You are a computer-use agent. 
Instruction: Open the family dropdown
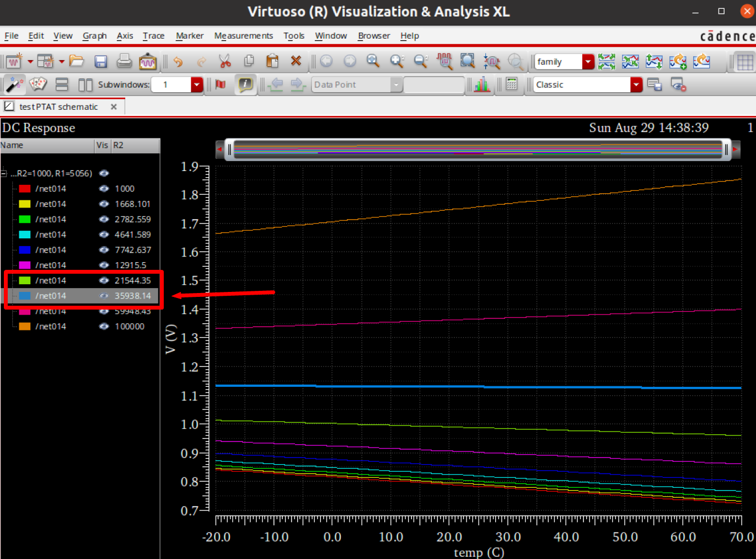click(588, 61)
